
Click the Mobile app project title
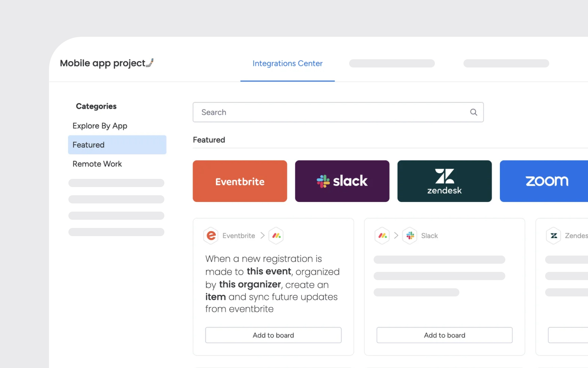coord(102,63)
